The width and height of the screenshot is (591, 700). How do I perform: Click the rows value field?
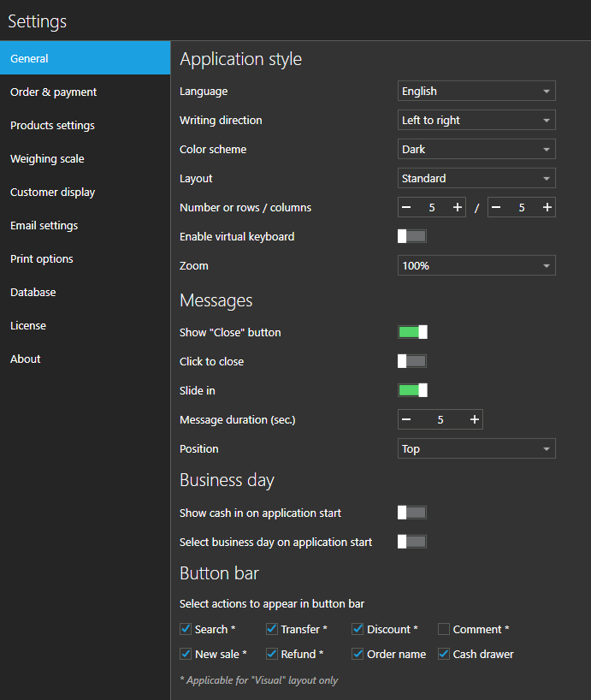[432, 207]
